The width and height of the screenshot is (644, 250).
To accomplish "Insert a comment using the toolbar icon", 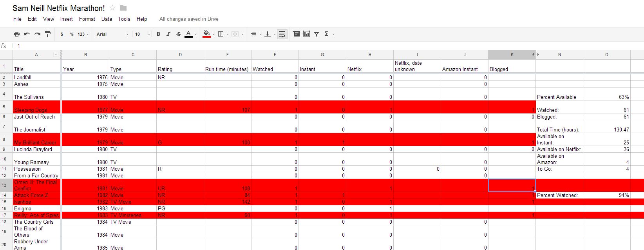I will [297, 34].
